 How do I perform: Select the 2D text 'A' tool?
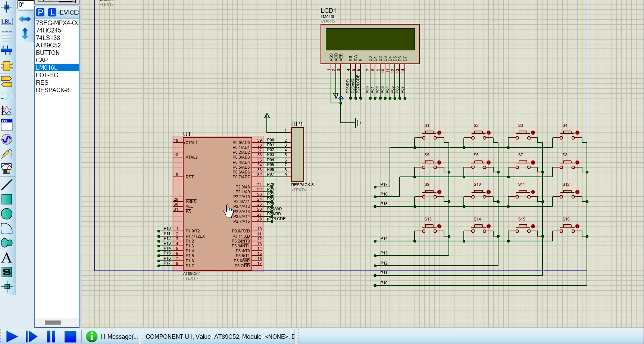[7, 258]
